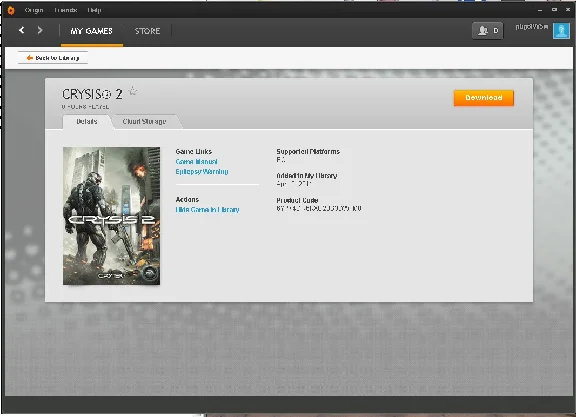Go back with the left arrow

pos(22,30)
